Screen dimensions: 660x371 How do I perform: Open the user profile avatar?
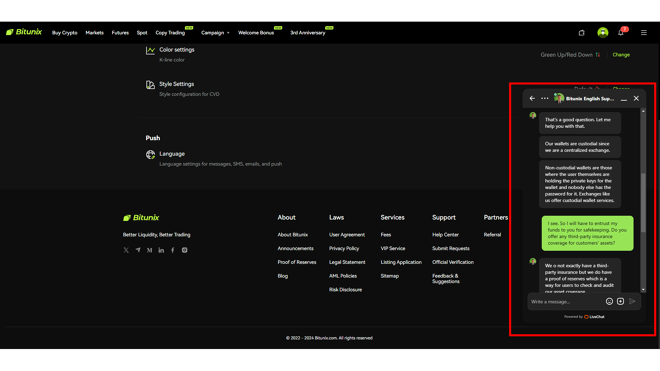coord(603,32)
